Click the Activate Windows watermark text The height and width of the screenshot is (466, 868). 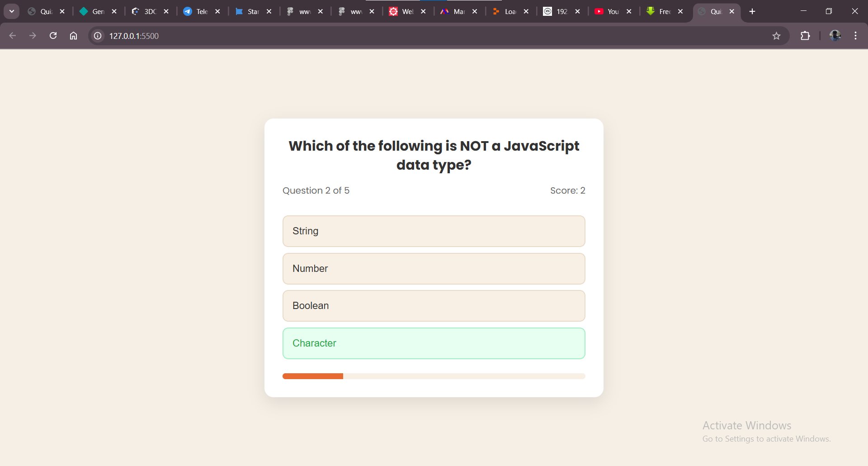(746, 426)
